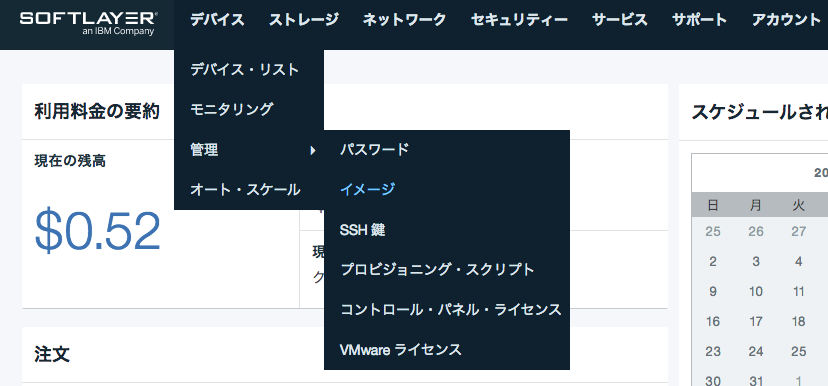Click the 注文 section heading
Viewport: 828px width, 386px height.
point(52,353)
